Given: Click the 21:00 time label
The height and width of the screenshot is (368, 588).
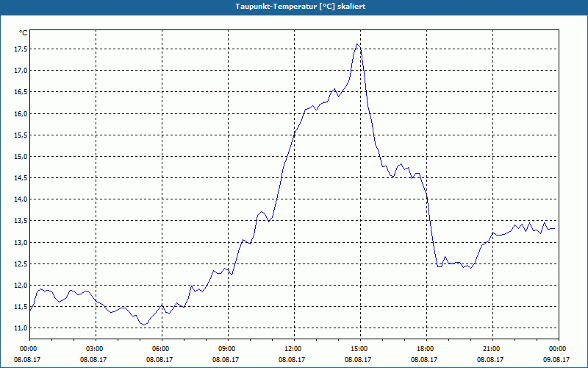Looking at the screenshot, I should coord(492,349).
